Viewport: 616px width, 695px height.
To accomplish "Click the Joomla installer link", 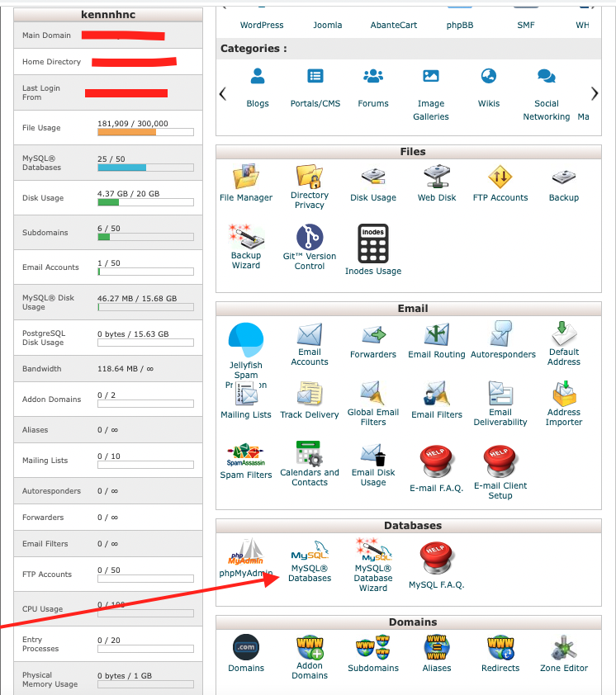I will pos(328,26).
